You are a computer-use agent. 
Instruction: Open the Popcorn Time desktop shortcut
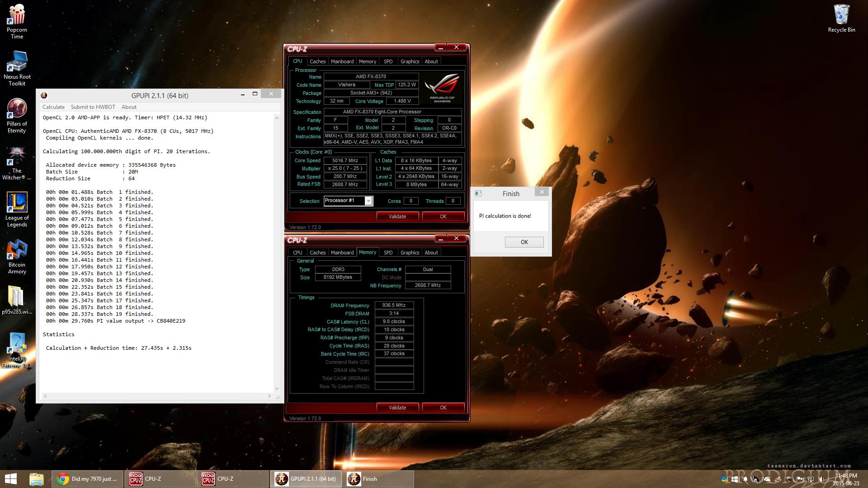(x=17, y=21)
